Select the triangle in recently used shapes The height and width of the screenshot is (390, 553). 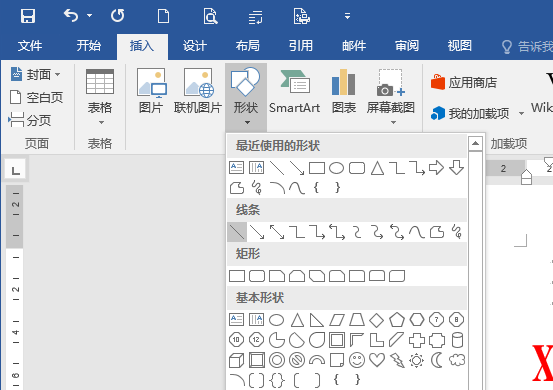point(377,168)
